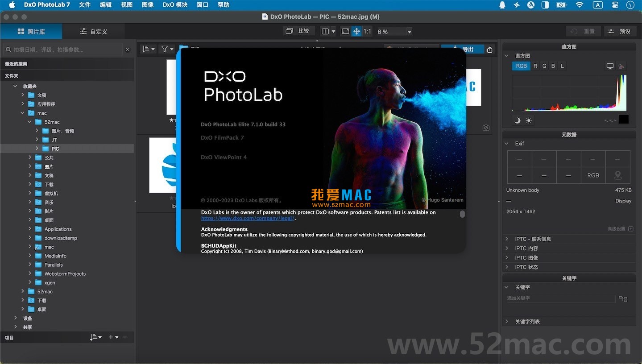
Task: Open the filter funnel dropdown
Action: (x=167, y=49)
